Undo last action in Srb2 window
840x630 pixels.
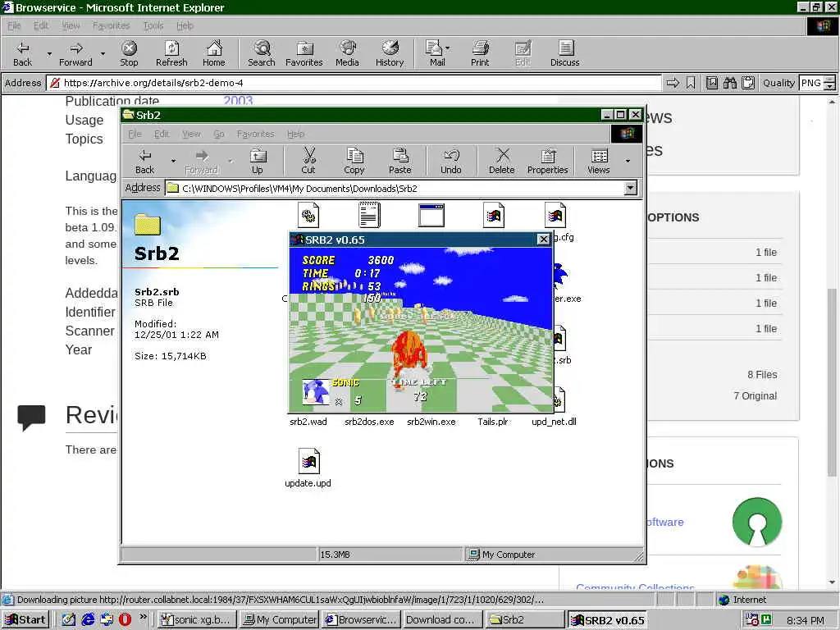[x=451, y=162]
